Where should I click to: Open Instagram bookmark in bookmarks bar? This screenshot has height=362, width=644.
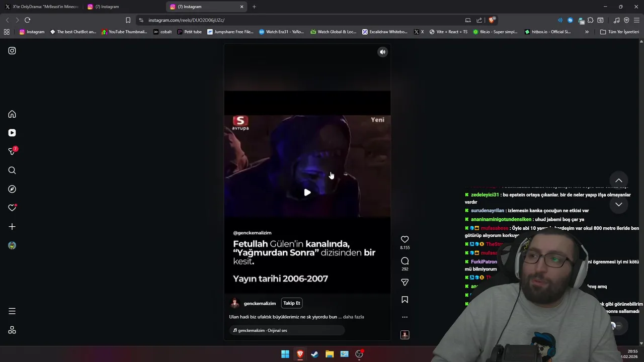pyautogui.click(x=32, y=32)
